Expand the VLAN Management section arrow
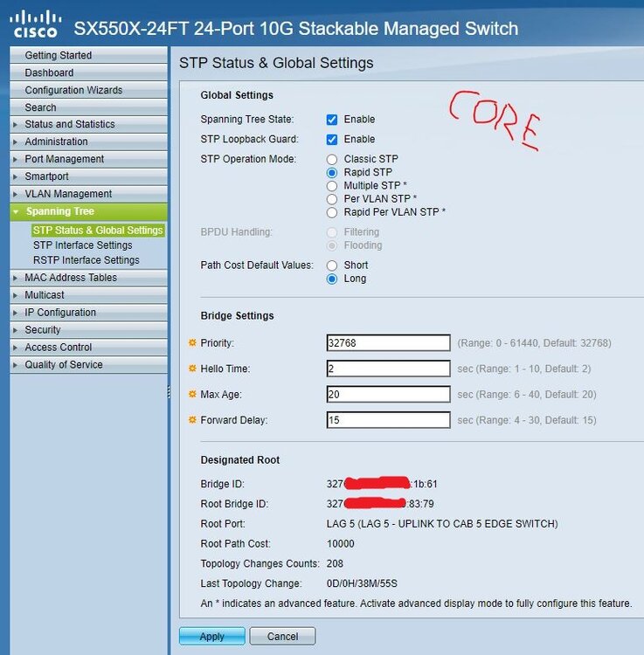The width and height of the screenshot is (644, 655). point(16,194)
